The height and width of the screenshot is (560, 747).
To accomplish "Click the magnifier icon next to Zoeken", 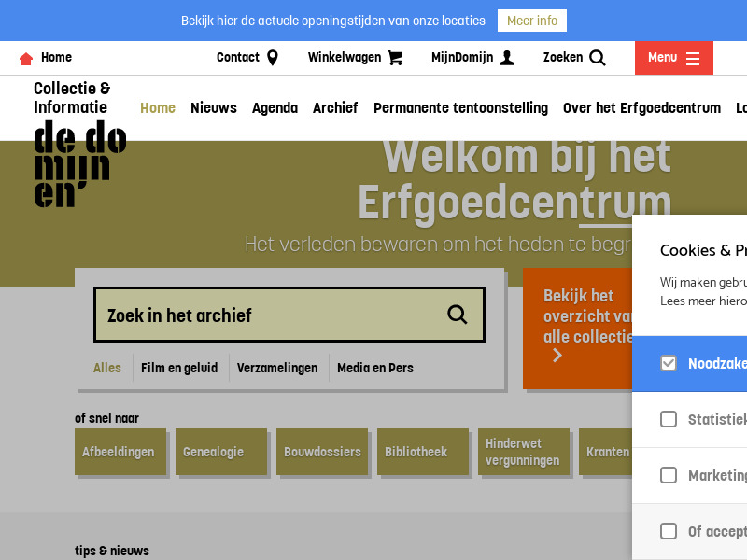I will (598, 57).
